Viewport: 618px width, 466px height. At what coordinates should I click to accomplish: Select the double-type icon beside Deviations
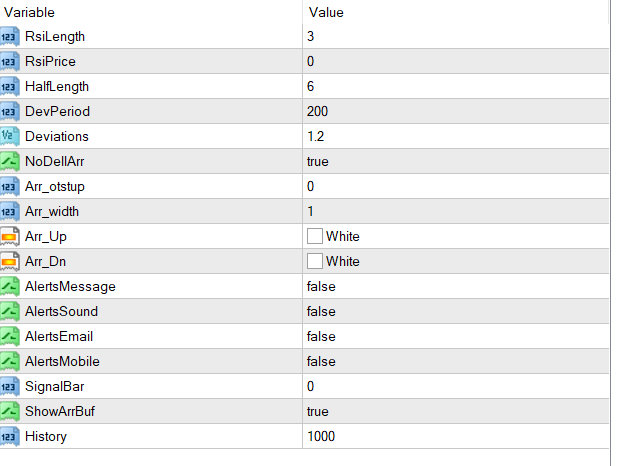click(10, 136)
